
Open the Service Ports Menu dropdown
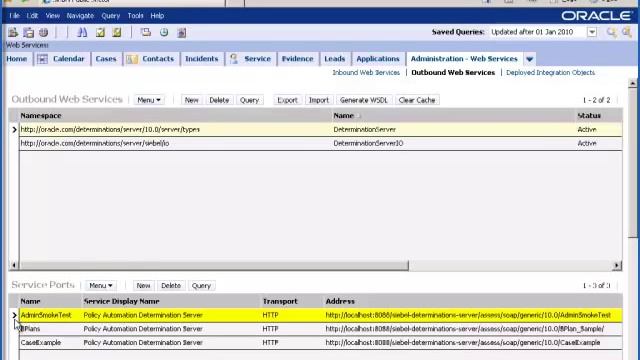pyautogui.click(x=101, y=286)
